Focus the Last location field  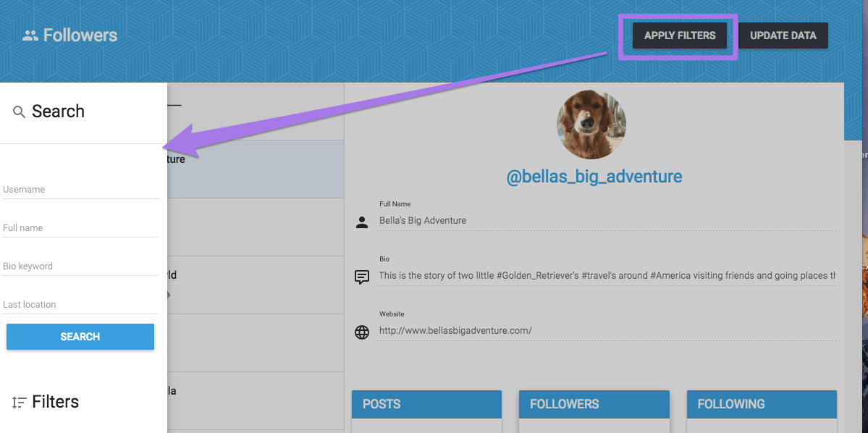(x=80, y=305)
